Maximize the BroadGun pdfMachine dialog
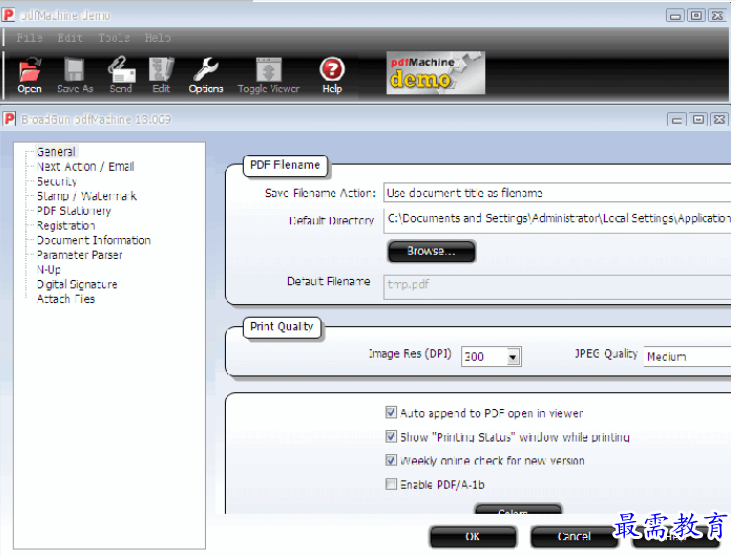The height and width of the screenshot is (557, 736). tap(698, 120)
